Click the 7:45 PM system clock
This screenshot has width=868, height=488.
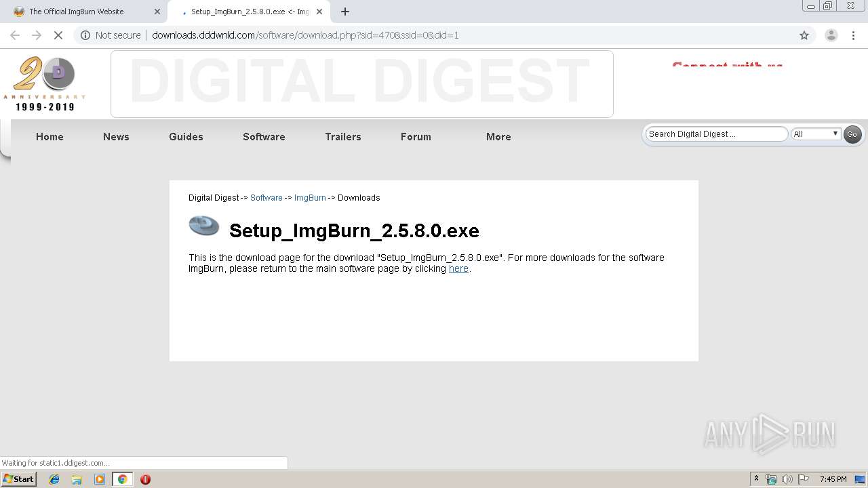click(x=833, y=479)
